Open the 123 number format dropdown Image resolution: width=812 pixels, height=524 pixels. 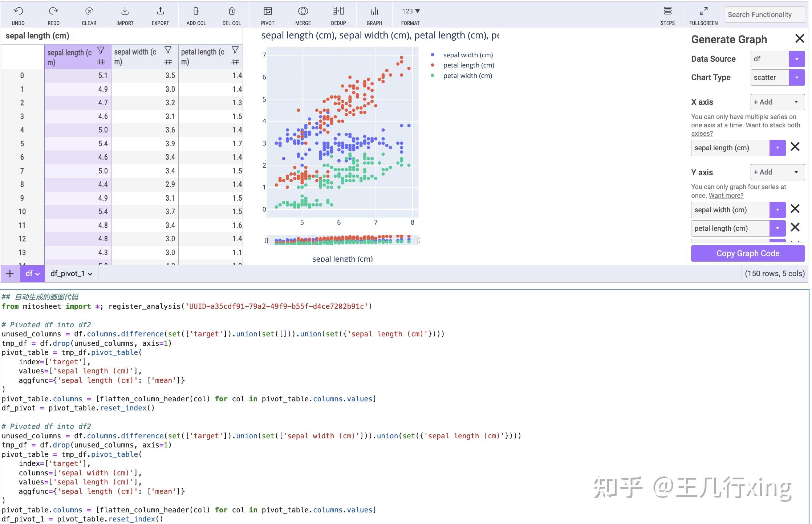(410, 11)
